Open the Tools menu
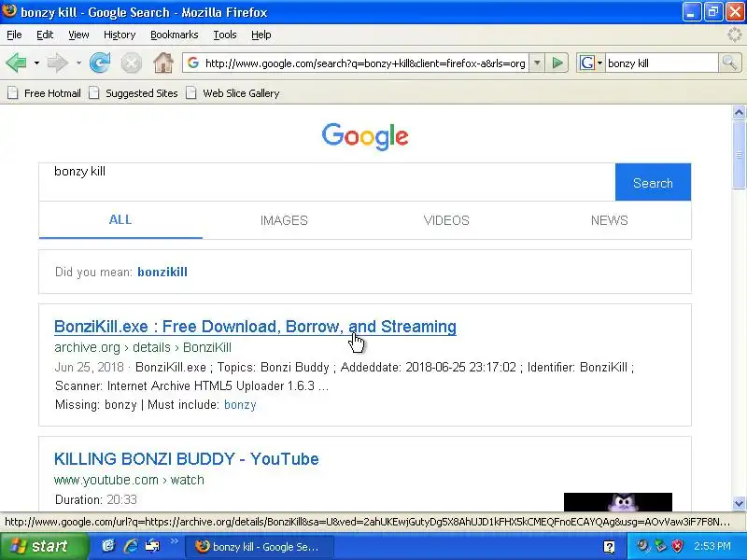 point(225,35)
